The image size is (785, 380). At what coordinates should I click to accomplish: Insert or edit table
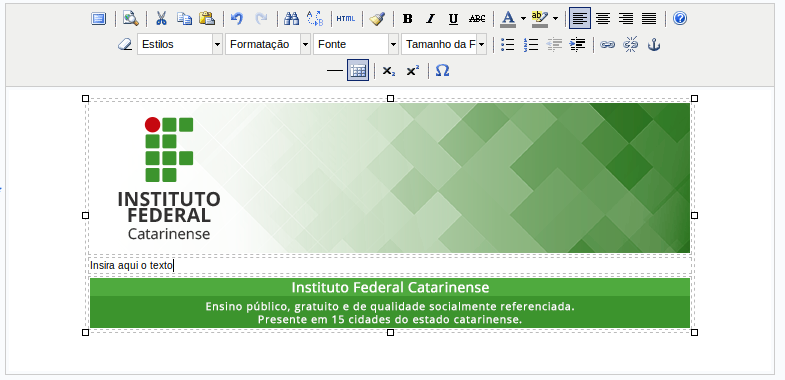358,71
